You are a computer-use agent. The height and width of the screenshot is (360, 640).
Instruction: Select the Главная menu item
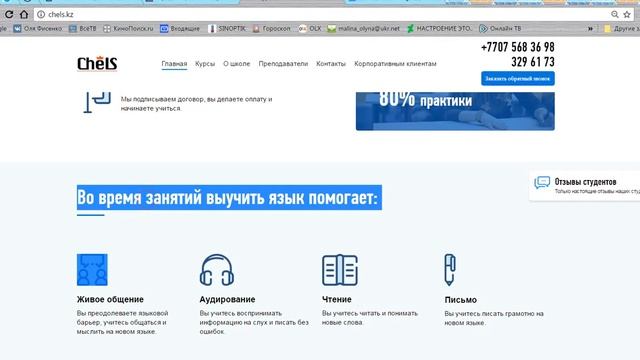click(174, 64)
